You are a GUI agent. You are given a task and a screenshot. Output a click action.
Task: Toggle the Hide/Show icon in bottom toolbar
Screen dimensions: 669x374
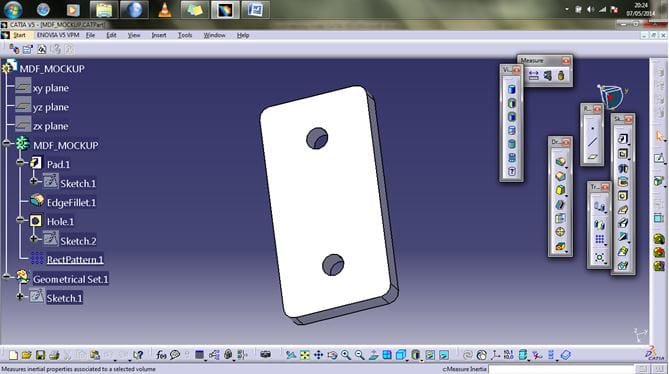(x=430, y=355)
